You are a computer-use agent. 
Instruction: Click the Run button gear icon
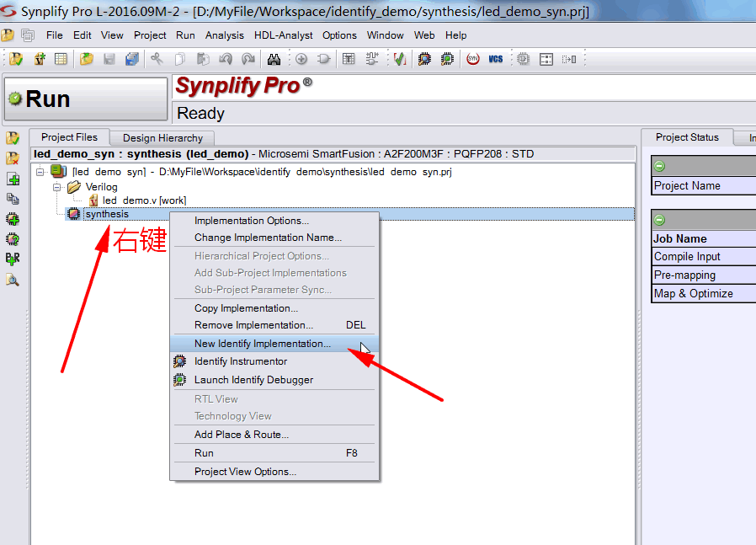coord(15,99)
